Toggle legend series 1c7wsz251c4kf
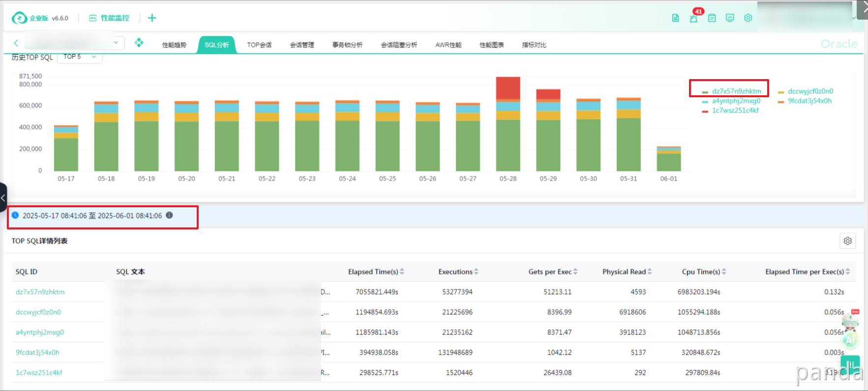Image resolution: width=868 pixels, height=391 pixels. tap(731, 111)
